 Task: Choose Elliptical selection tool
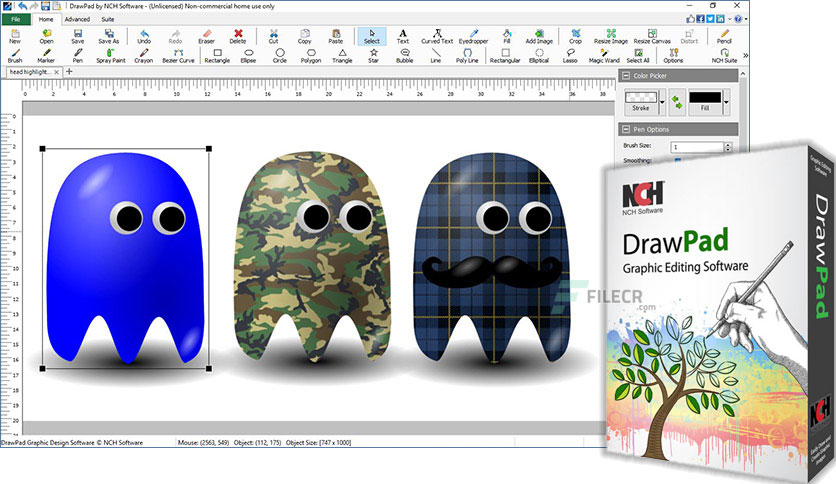(539, 56)
